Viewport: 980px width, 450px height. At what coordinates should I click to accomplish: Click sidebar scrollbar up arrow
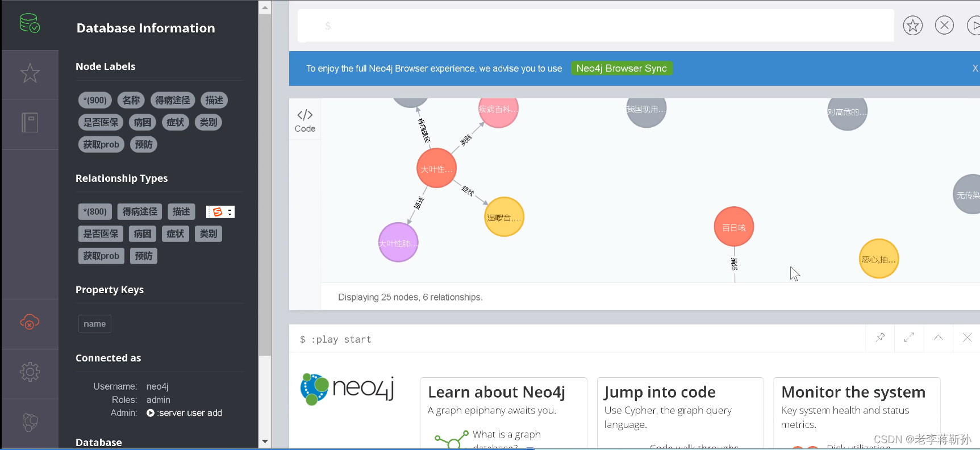[265, 7]
